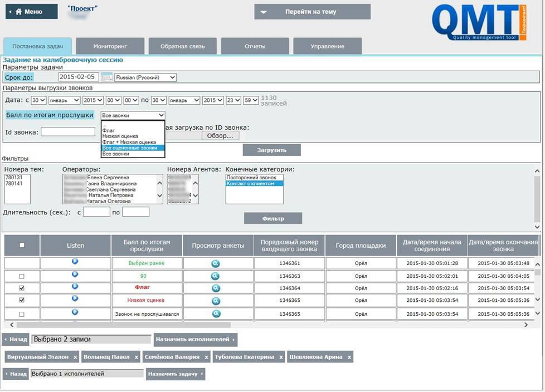Image resolution: width=545 pixels, height=392 pixels.
Task: Select Посторонний звонок in Конечные категории
Action: click(254, 178)
